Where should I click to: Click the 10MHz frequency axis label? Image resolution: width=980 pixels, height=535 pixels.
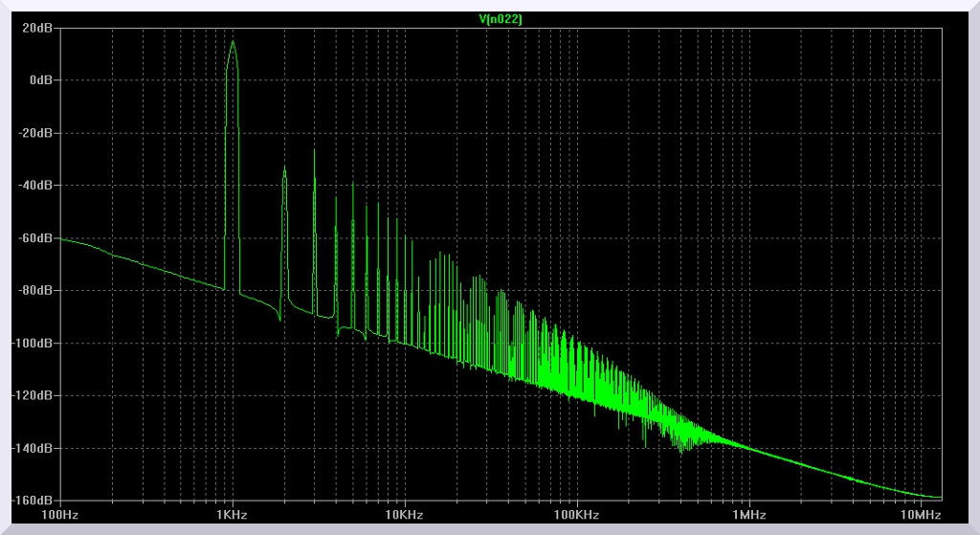pos(920,516)
